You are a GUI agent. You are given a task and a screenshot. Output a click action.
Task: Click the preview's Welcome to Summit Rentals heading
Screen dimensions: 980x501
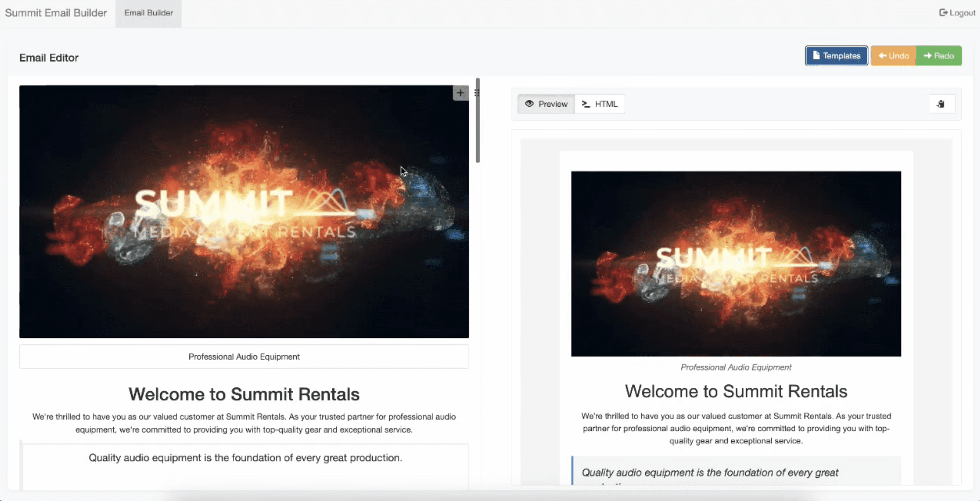click(x=736, y=391)
